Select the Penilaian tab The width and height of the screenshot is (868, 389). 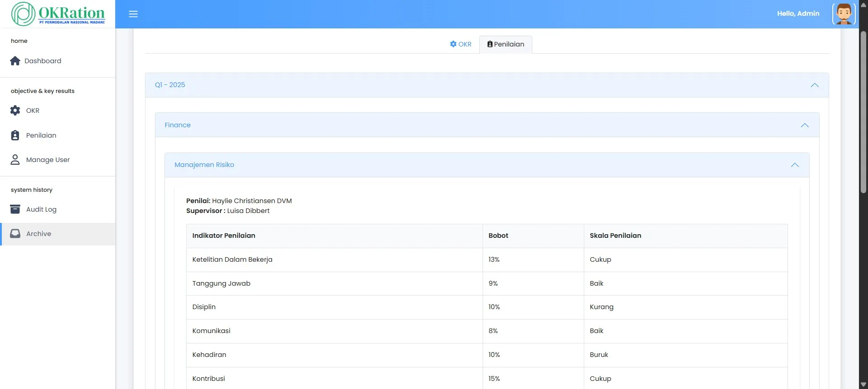[506, 44]
